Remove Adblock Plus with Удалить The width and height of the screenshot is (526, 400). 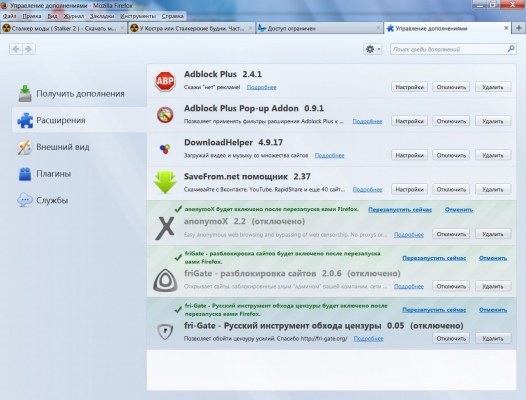[x=493, y=87]
